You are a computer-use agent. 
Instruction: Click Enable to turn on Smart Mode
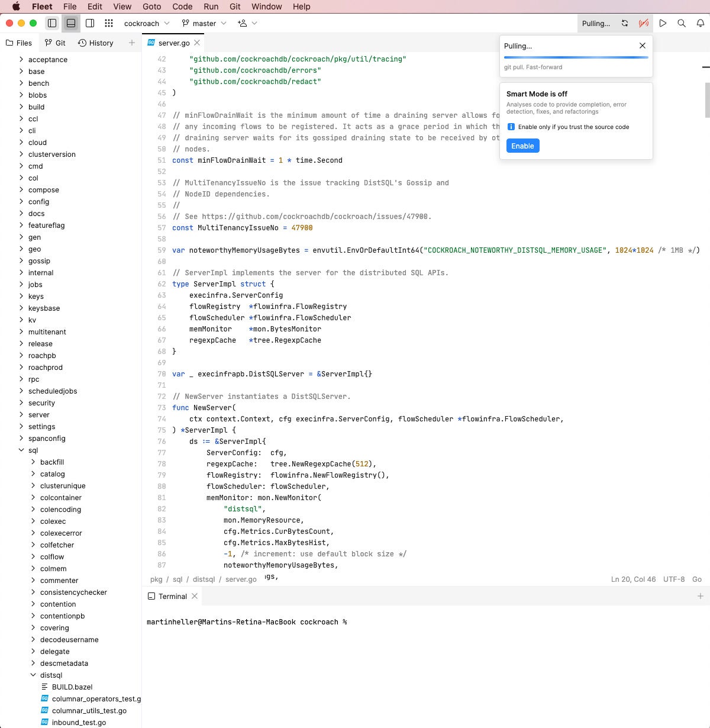522,146
